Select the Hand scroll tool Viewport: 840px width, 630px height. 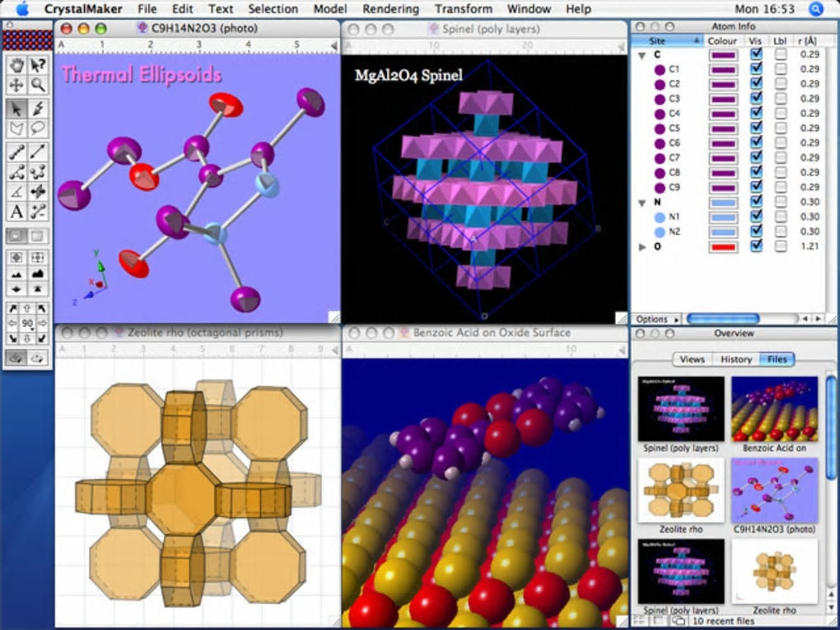pos(16,65)
